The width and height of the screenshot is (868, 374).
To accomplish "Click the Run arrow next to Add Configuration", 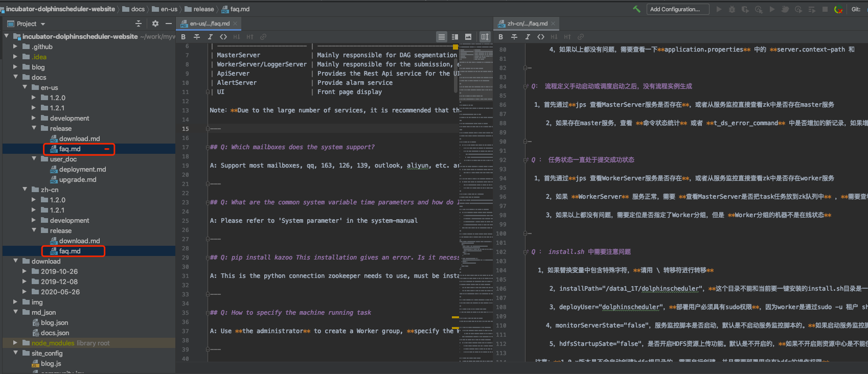I will [719, 9].
